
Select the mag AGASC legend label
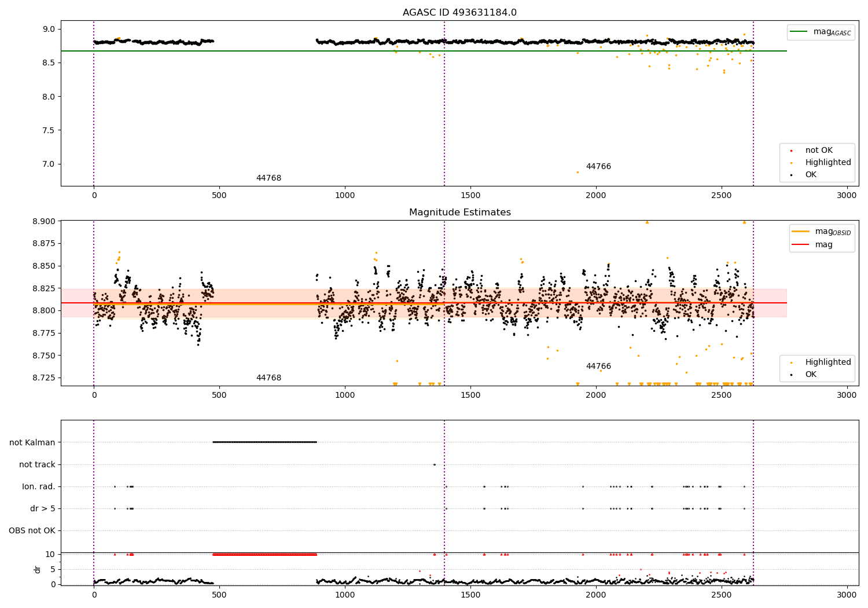coord(832,32)
